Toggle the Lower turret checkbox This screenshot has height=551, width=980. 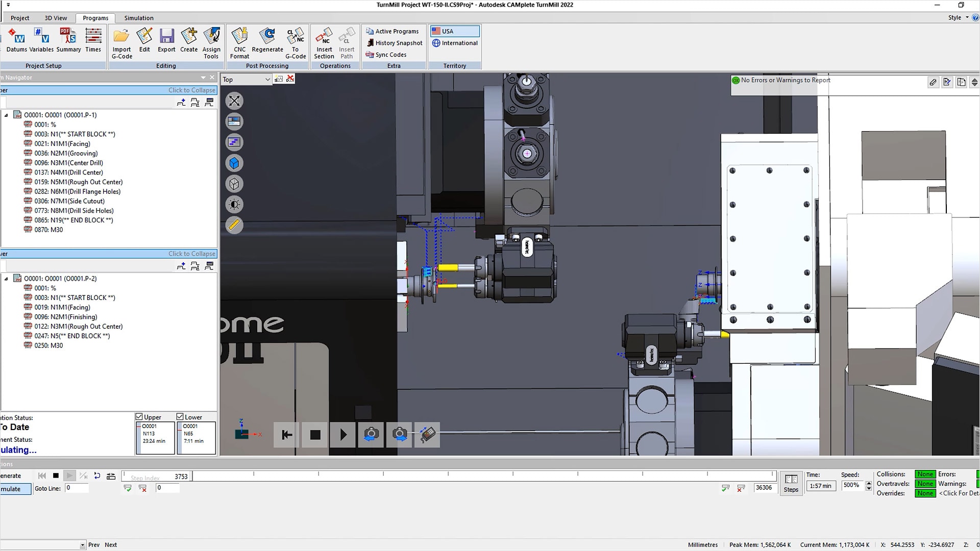180,417
